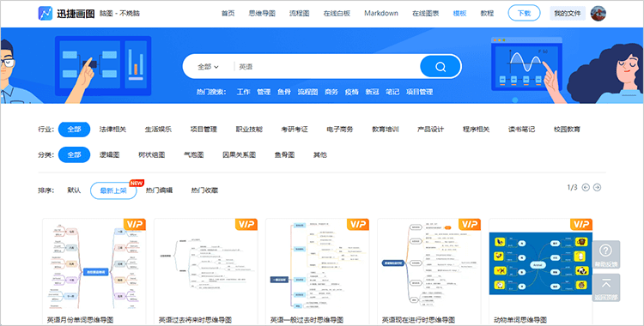Select 项目管理 industry filter

point(204,130)
